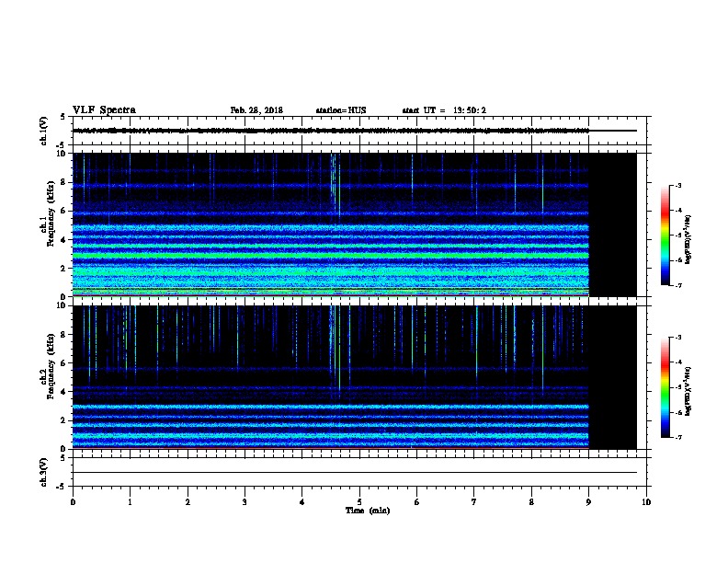728x563 pixels.
Task: Click the "station=HUS" header text
Action: [341, 110]
